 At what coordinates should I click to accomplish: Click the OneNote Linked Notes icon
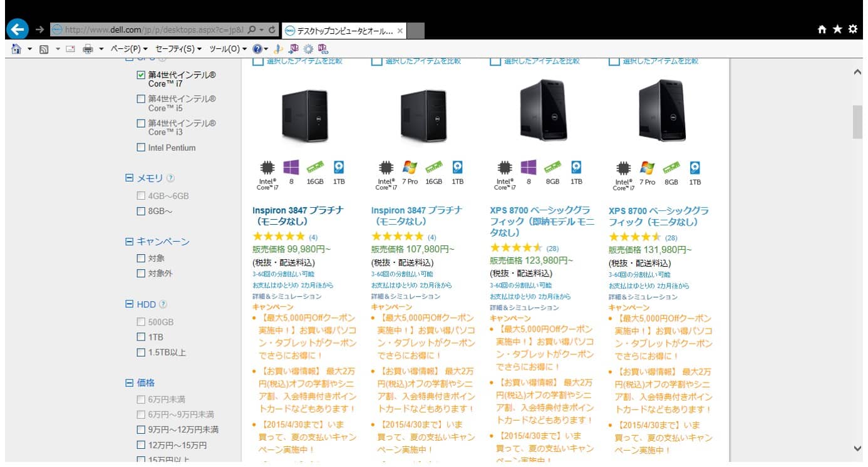(x=323, y=49)
